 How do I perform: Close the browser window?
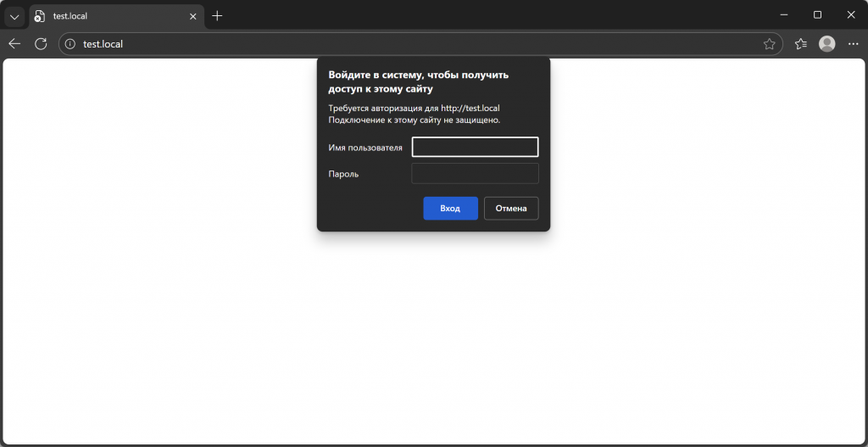851,15
